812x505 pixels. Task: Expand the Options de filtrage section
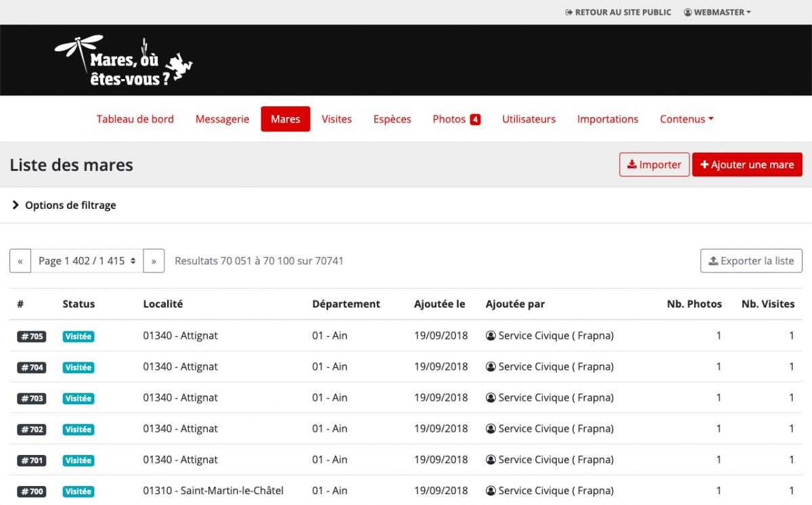click(64, 206)
